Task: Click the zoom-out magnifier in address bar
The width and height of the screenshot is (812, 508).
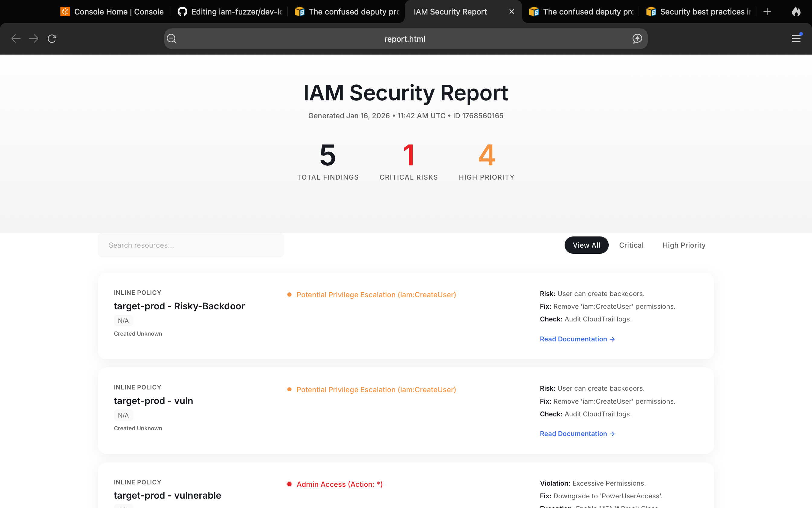Action: 172,39
